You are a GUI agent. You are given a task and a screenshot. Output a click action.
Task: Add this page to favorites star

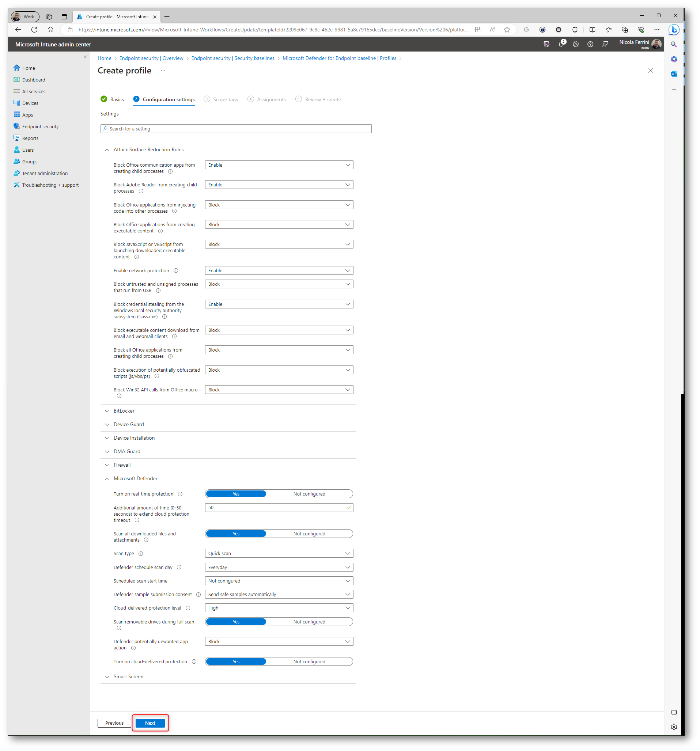point(507,30)
